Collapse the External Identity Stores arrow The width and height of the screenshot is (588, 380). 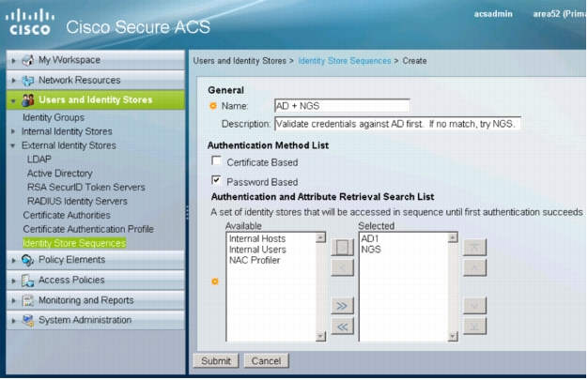coord(13,145)
